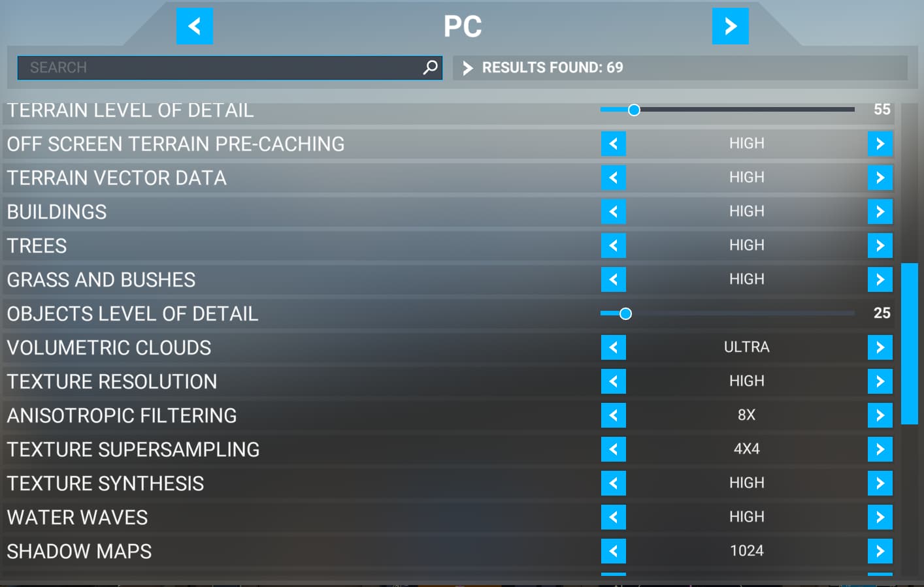This screenshot has height=587, width=924.
Task: Decrease the Texture Resolution setting
Action: pos(613,381)
